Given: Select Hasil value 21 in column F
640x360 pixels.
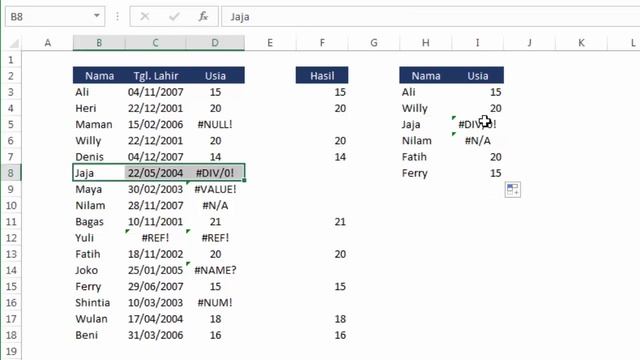Looking at the screenshot, I should pos(322,222).
